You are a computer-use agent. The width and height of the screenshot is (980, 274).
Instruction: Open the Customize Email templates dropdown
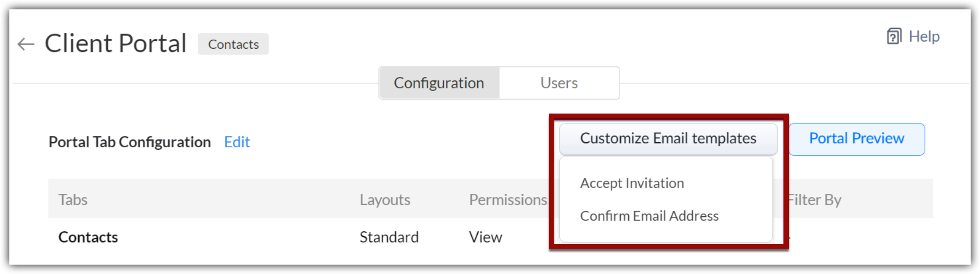click(x=668, y=138)
